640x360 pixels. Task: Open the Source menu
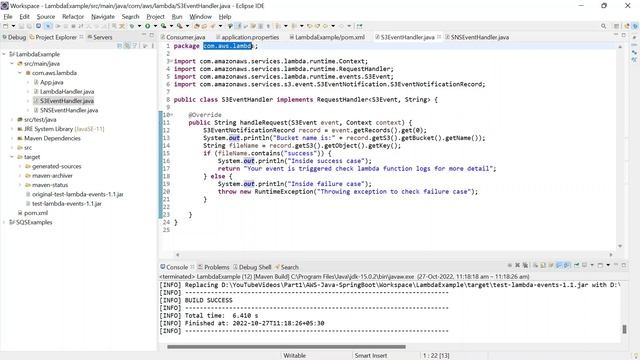[x=46, y=17]
